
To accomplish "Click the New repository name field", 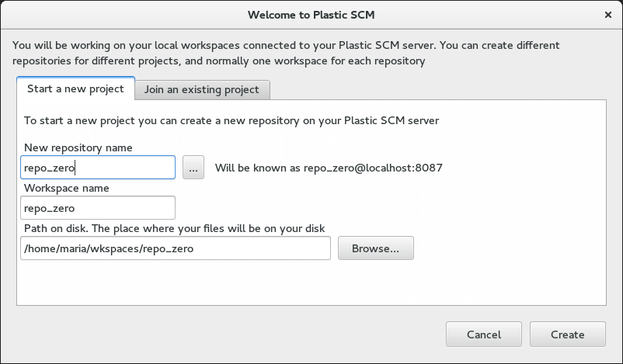I will 98,168.
